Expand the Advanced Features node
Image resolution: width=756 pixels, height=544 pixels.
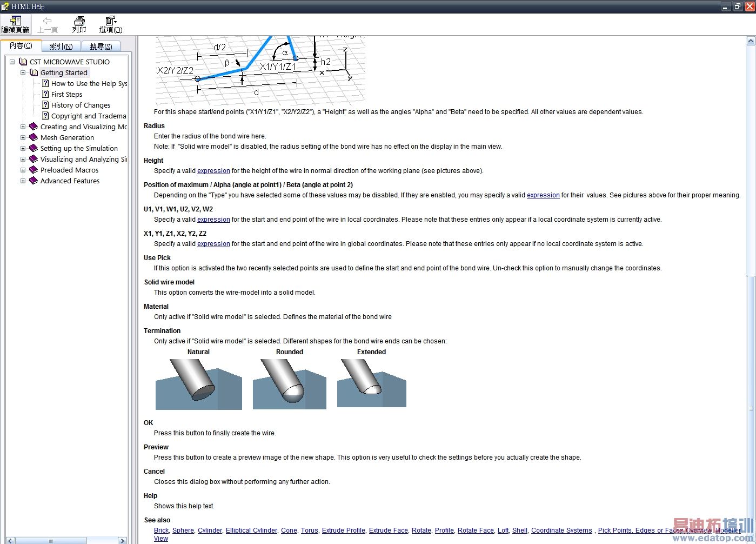coord(23,181)
